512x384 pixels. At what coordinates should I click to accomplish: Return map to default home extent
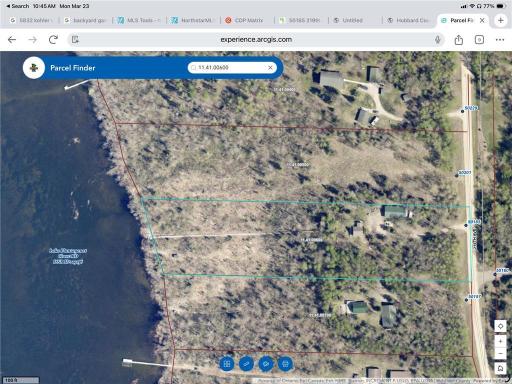[x=500, y=368]
